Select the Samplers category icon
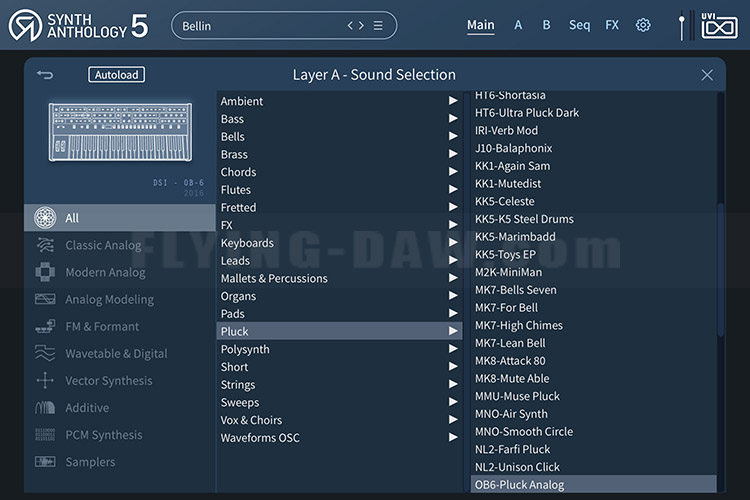 [x=45, y=462]
